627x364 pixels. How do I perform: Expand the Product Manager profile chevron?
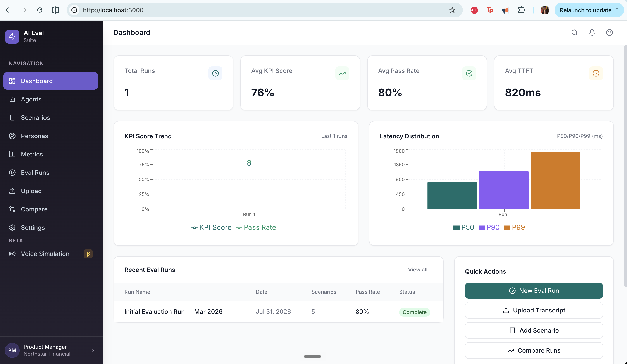93,350
